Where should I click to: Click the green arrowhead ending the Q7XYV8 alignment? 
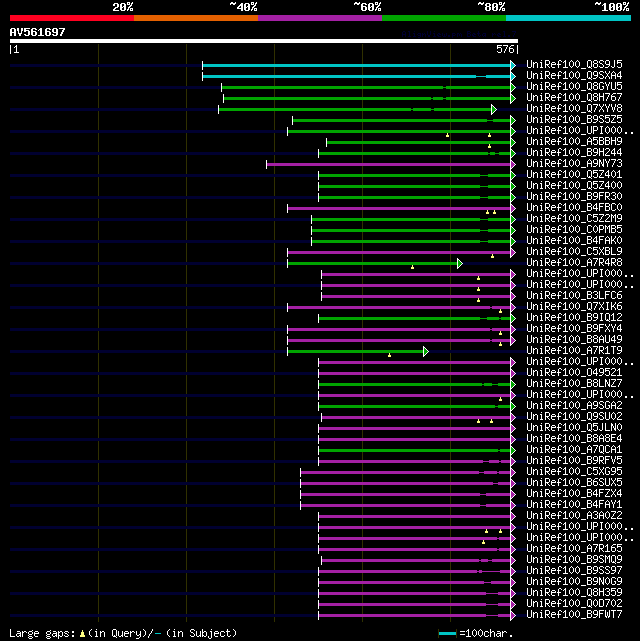494,110
